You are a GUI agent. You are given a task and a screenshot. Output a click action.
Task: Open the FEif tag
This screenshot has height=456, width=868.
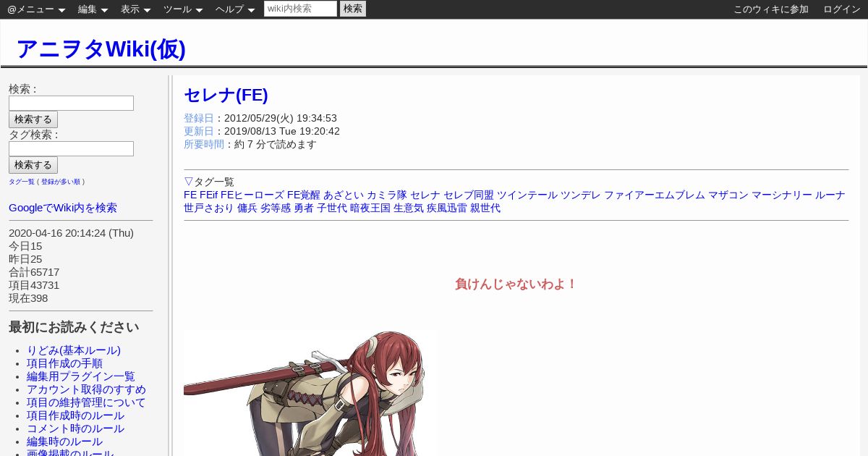click(208, 195)
